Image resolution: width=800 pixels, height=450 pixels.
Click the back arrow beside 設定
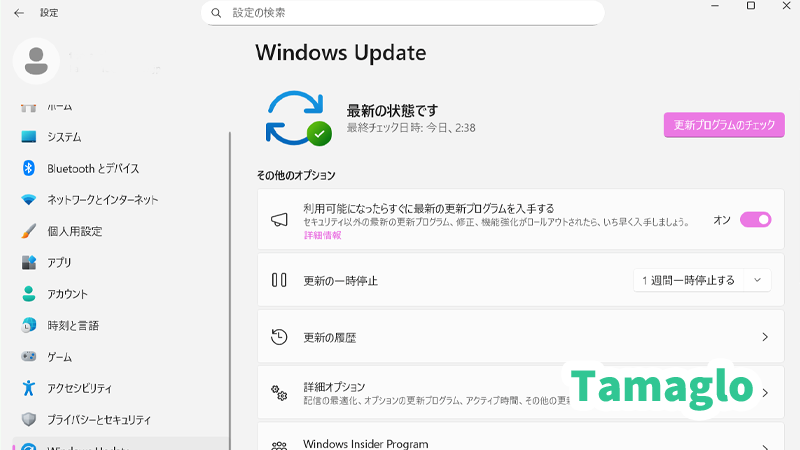18,12
